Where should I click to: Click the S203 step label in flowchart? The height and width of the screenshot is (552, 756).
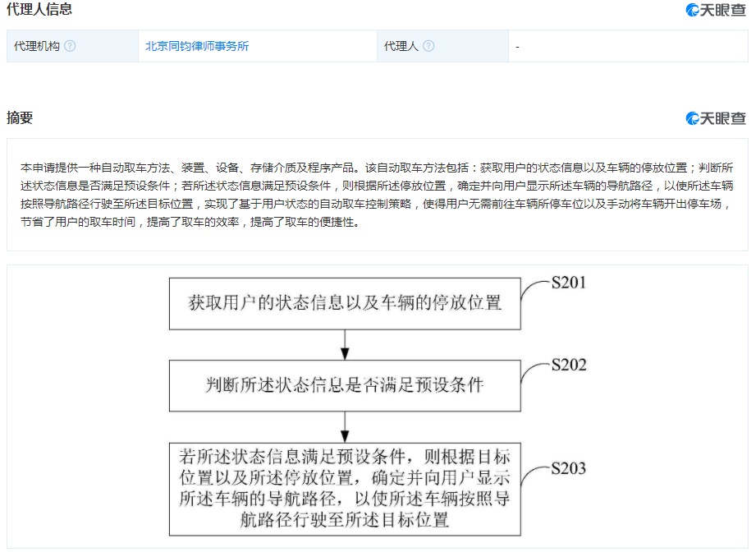569,468
